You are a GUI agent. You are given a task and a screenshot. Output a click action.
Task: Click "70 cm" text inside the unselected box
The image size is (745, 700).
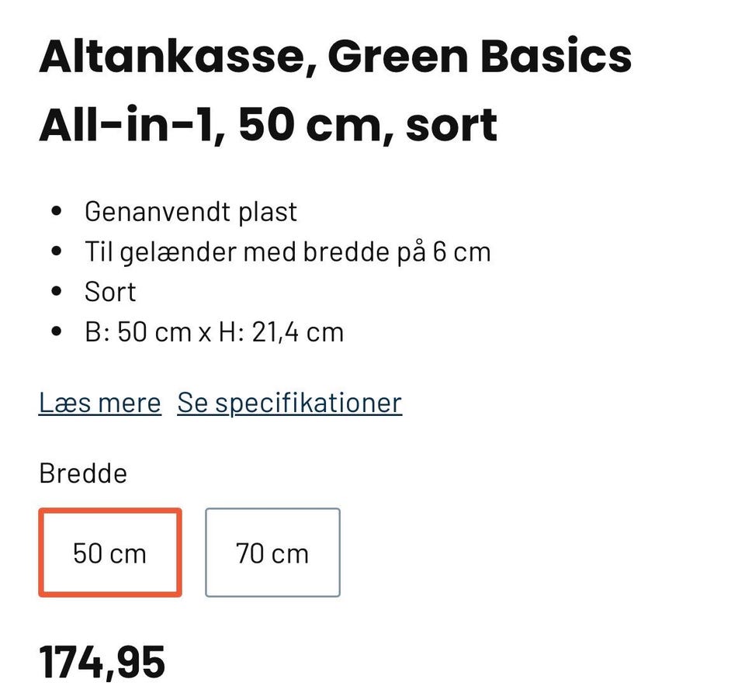272,553
